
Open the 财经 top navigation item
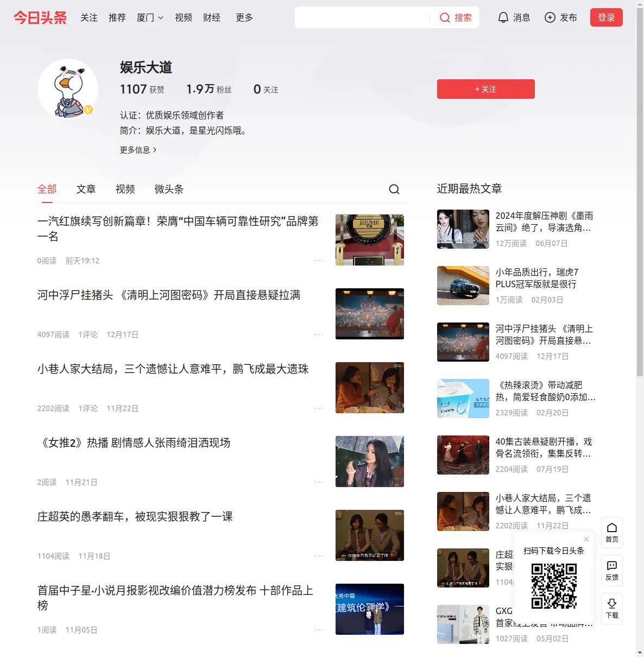pos(212,18)
